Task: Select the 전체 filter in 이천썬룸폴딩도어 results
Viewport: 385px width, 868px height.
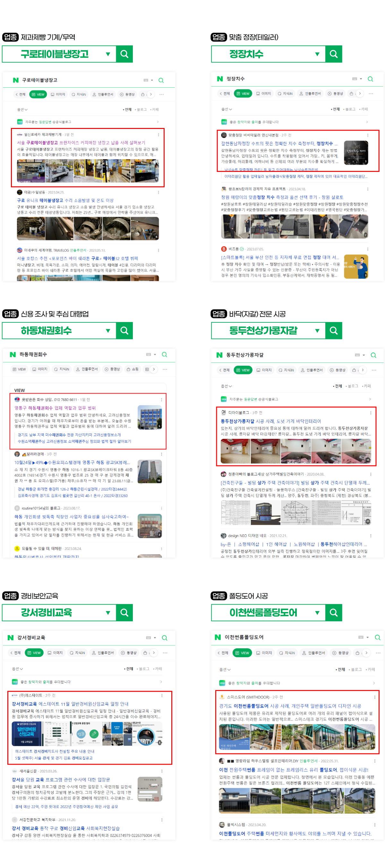Action: 340,669
